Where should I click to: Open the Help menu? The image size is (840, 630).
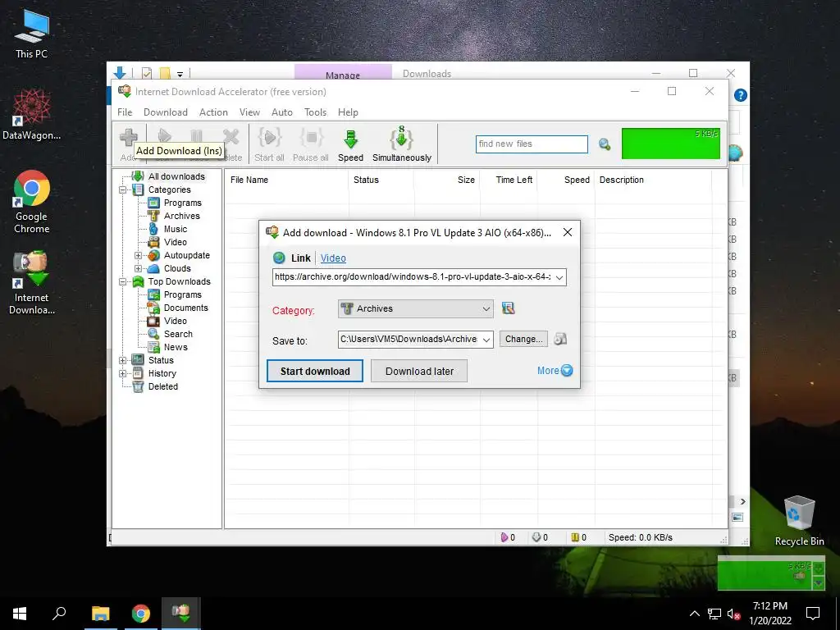pyautogui.click(x=348, y=112)
